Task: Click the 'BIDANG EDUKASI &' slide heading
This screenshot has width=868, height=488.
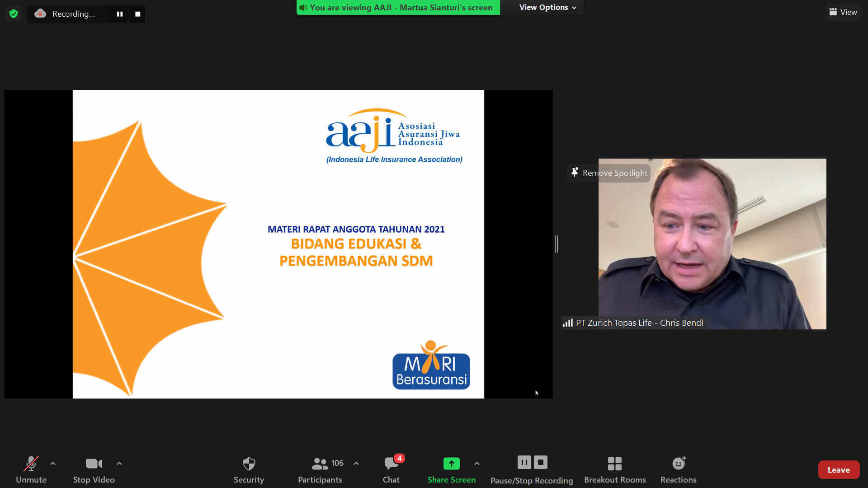Action: tap(356, 244)
